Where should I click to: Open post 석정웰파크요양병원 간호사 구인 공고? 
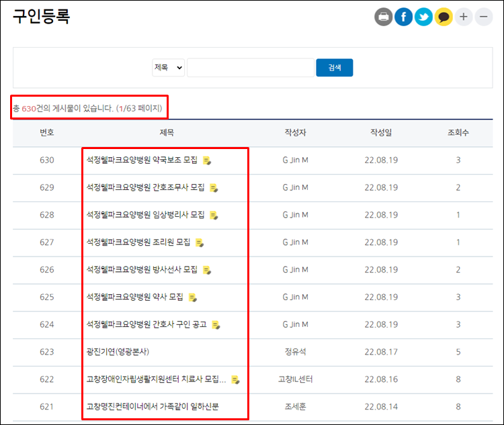146,324
